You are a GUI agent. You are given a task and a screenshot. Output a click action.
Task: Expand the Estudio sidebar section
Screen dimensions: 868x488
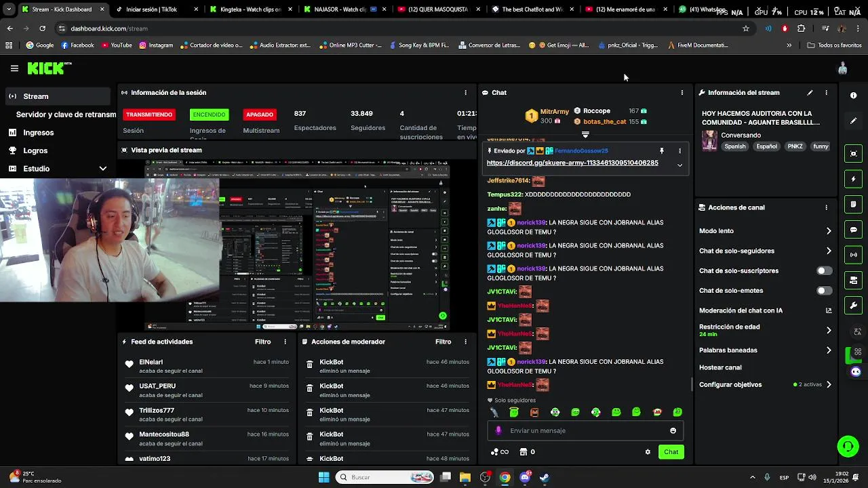point(102,169)
